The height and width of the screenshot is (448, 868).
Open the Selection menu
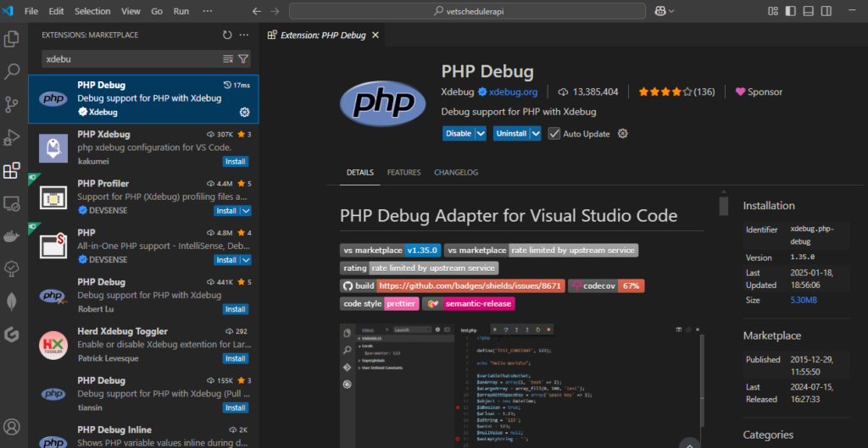tap(92, 11)
